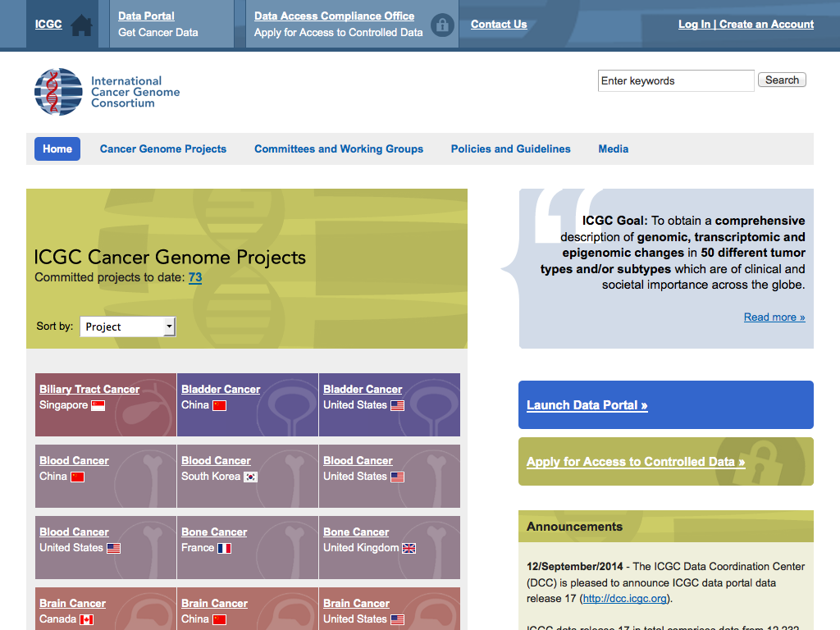
Task: Click the Announcements heading
Action: tap(574, 527)
